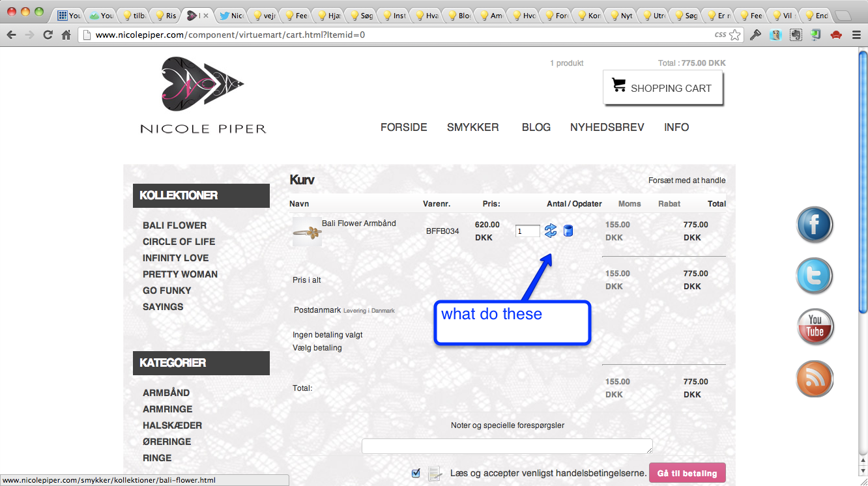Open the Twitter social icon
This screenshot has height=486, width=868.
click(815, 276)
